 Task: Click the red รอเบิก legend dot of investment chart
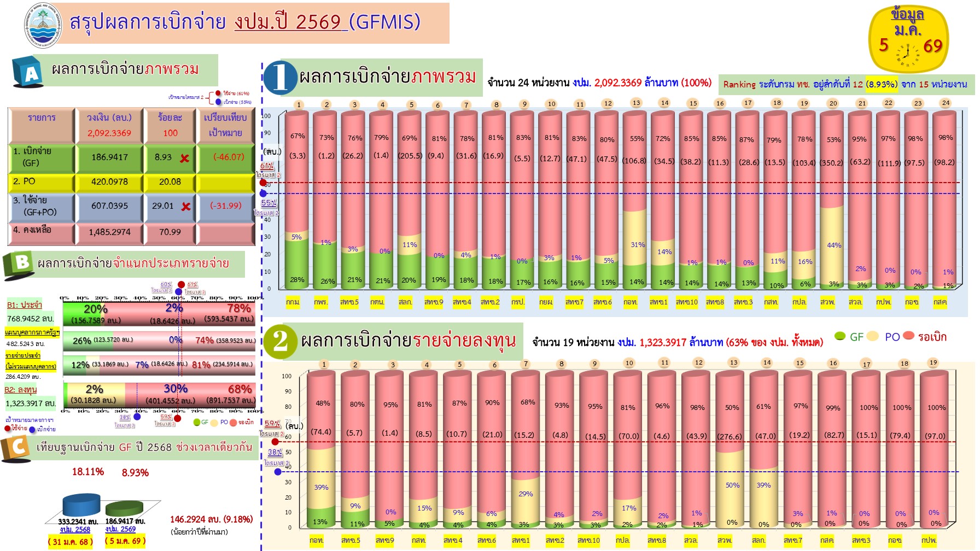pyautogui.click(x=908, y=336)
